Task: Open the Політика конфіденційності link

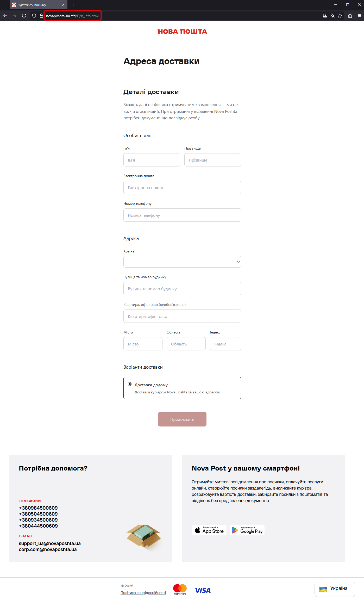Action: pyautogui.click(x=143, y=593)
